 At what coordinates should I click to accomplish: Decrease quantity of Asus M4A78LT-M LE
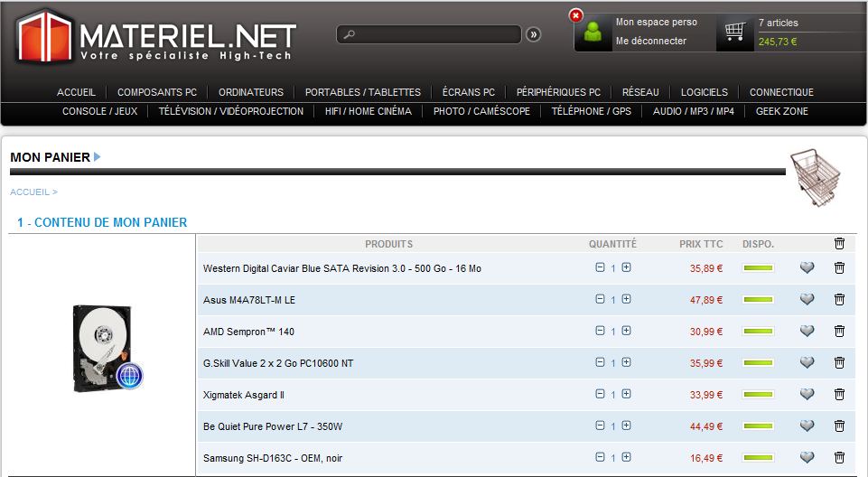600,300
